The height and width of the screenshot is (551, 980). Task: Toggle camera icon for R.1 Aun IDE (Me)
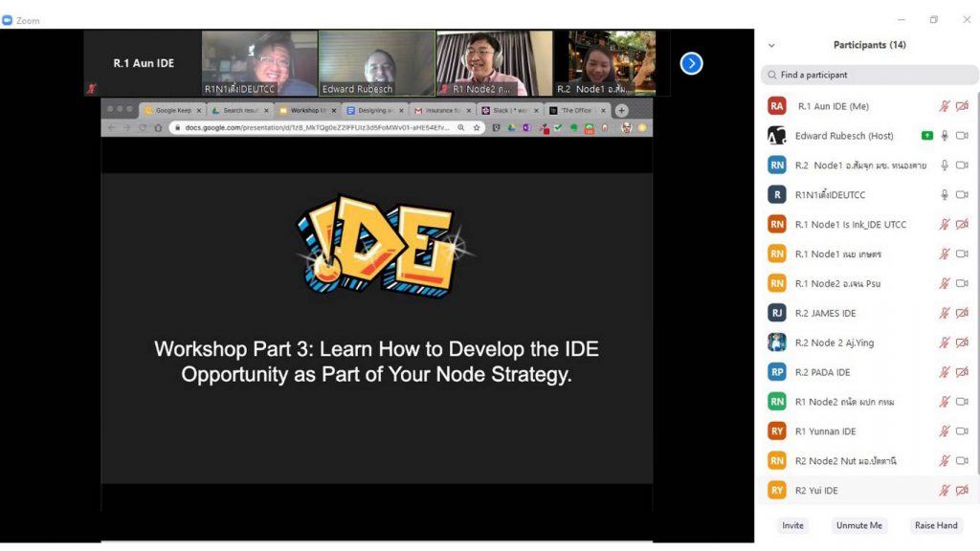coord(962,106)
